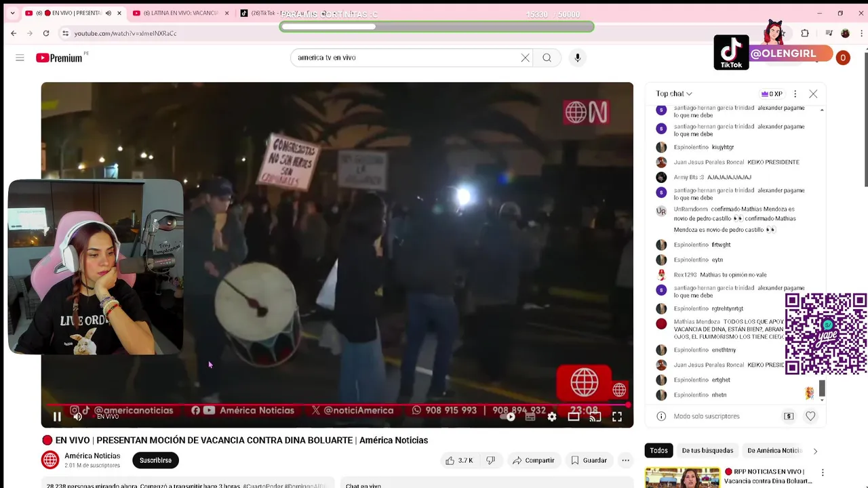Open video player settings gear

(x=552, y=417)
